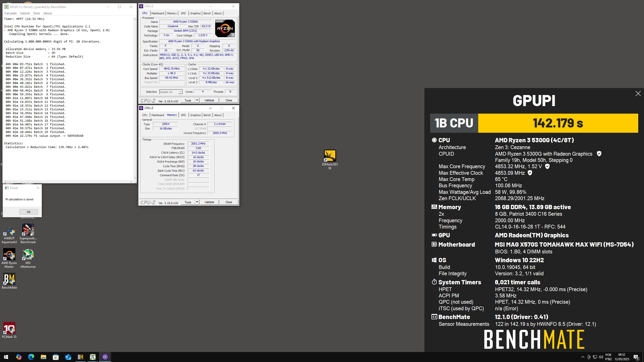Open Mainboard tab in bottom CPU-Z window
The width and height of the screenshot is (644, 362).
[158, 115]
